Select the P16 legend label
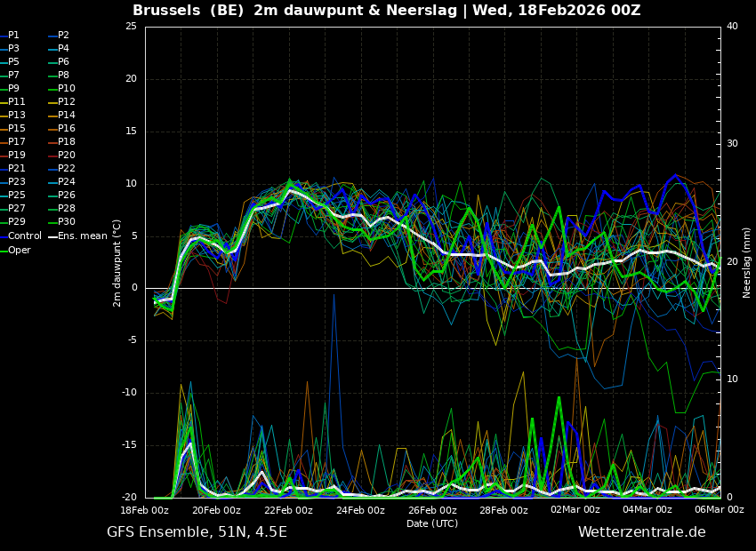 (x=62, y=128)
